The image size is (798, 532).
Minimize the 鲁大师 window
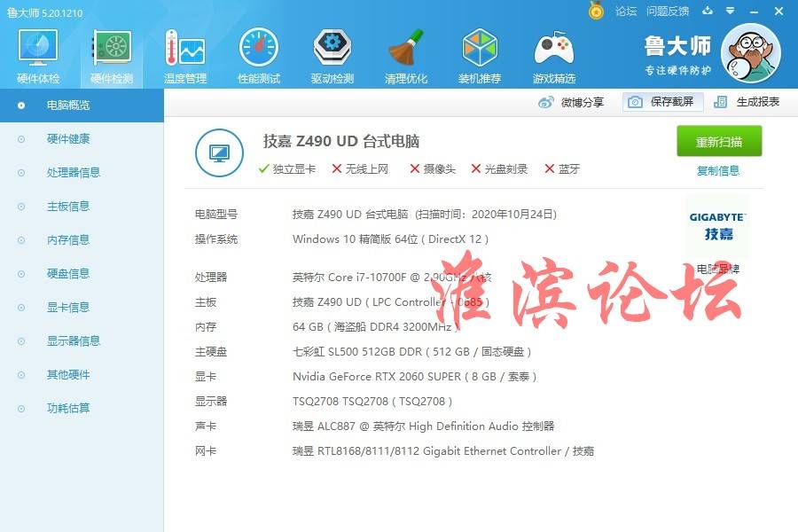[x=755, y=12]
